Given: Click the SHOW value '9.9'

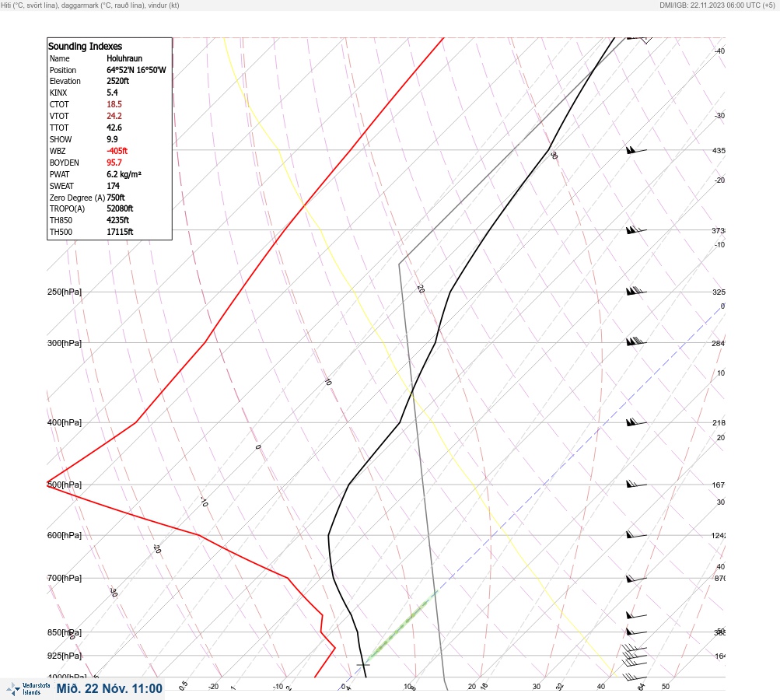Looking at the screenshot, I should tap(113, 139).
